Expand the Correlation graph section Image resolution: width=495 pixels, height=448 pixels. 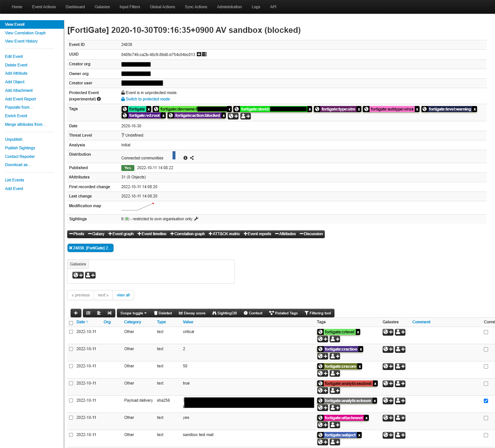pos(187,234)
